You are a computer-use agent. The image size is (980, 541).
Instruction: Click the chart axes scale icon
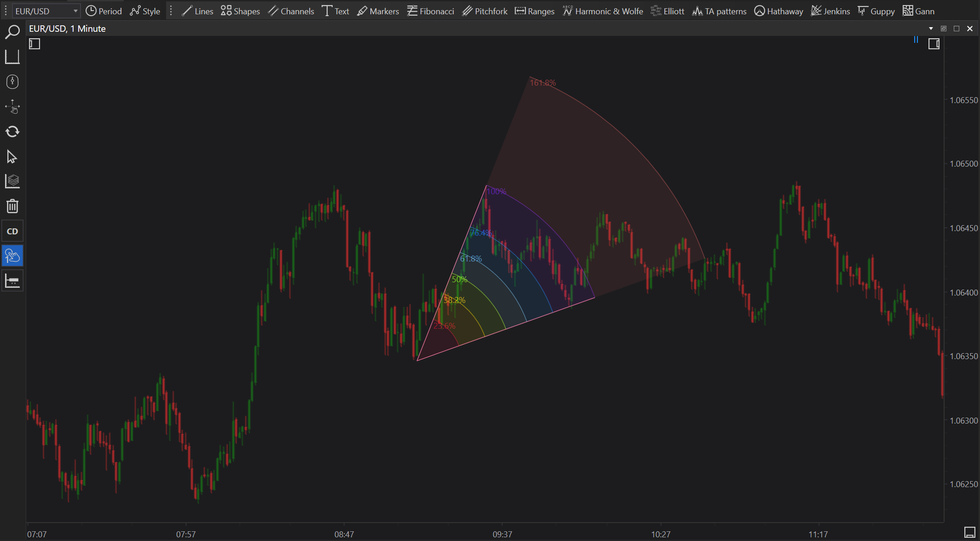tap(12, 57)
